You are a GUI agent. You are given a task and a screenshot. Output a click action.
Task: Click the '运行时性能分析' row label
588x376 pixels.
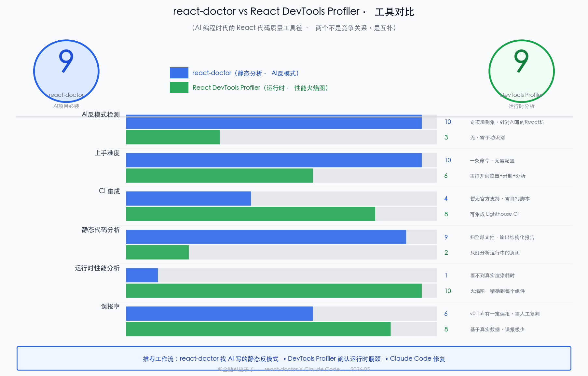[98, 268]
